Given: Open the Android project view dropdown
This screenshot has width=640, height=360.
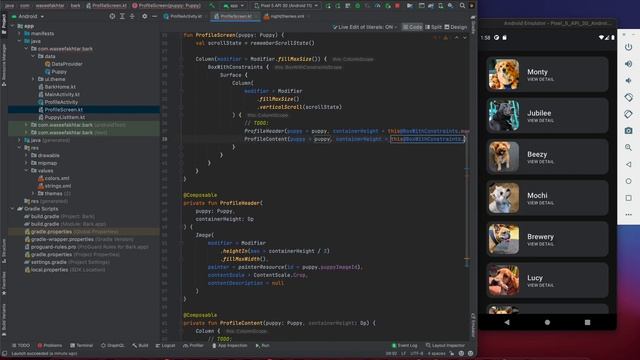Looking at the screenshot, I should 28,16.
